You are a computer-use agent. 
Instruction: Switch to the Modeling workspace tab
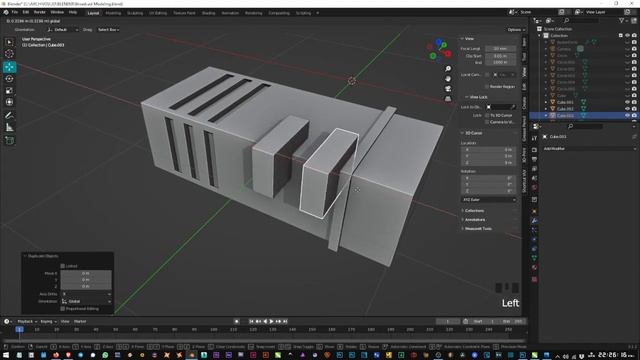click(x=113, y=13)
